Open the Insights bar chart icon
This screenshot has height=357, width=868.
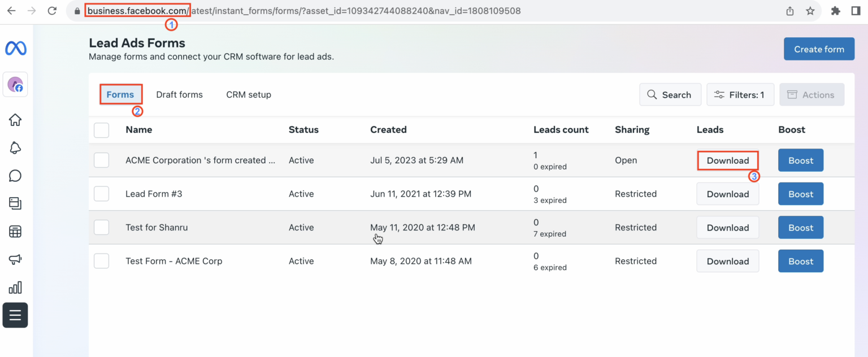click(15, 288)
